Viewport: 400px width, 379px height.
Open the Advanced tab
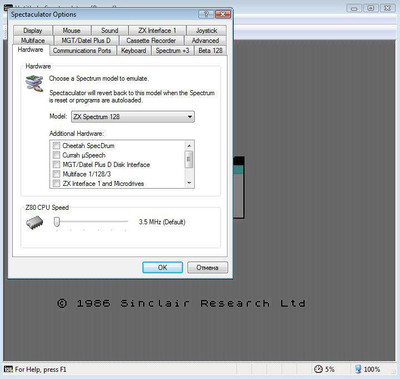[x=205, y=40]
